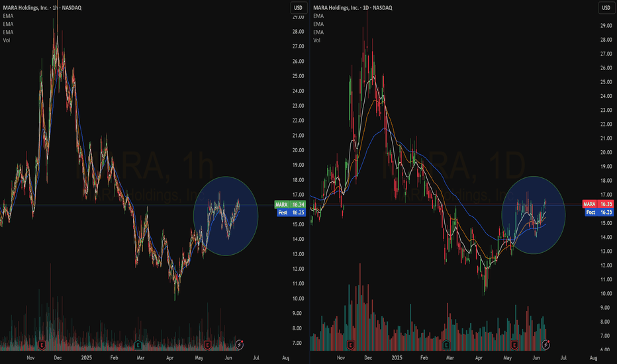617x364 pixels.
Task: Click the 24.00 label on 1h price axis
Action: click(x=299, y=91)
